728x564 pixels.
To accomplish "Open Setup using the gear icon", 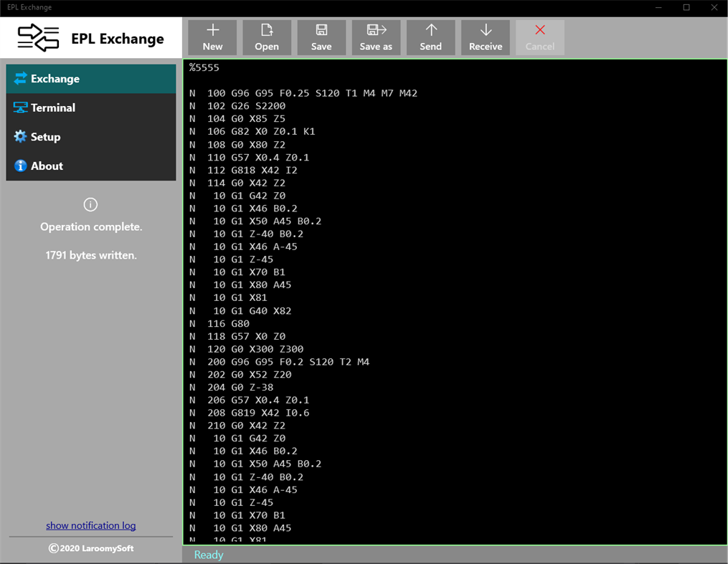I will [x=21, y=136].
